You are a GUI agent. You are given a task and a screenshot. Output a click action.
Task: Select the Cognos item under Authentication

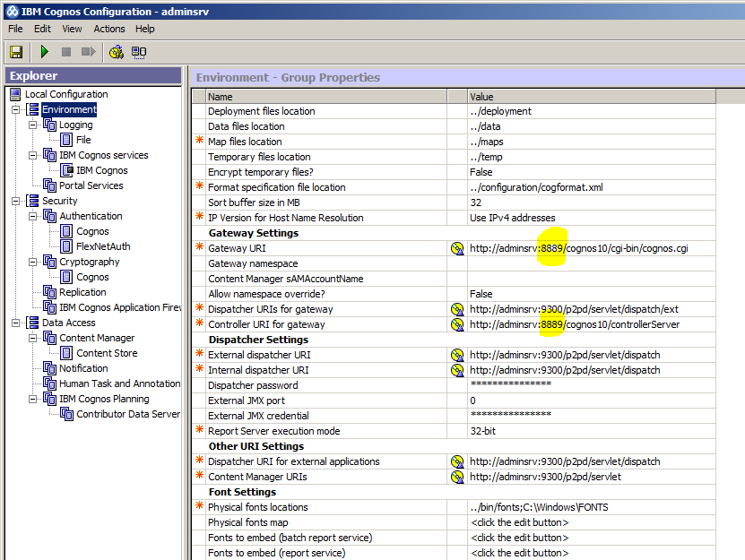pos(92,231)
